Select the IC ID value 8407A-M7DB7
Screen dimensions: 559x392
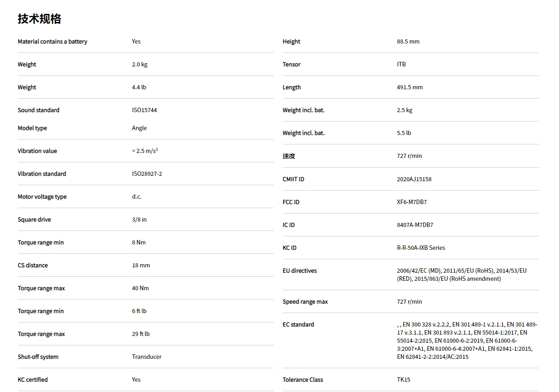point(415,225)
